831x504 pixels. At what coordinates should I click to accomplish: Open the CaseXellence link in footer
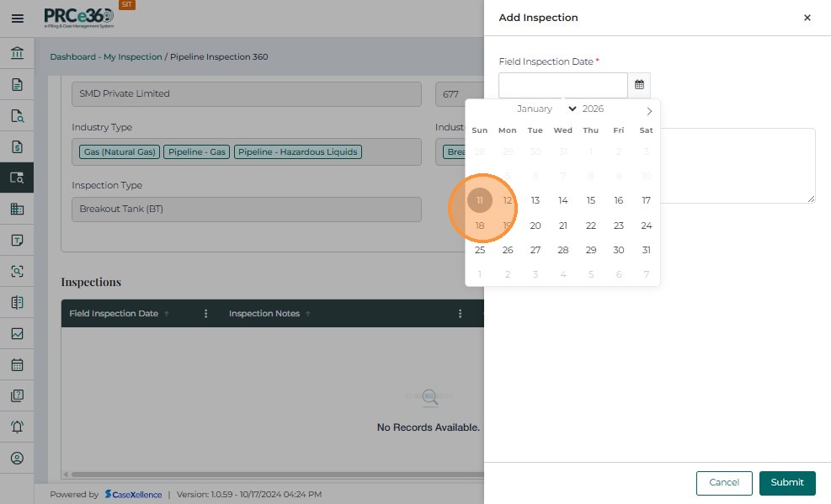(134, 495)
